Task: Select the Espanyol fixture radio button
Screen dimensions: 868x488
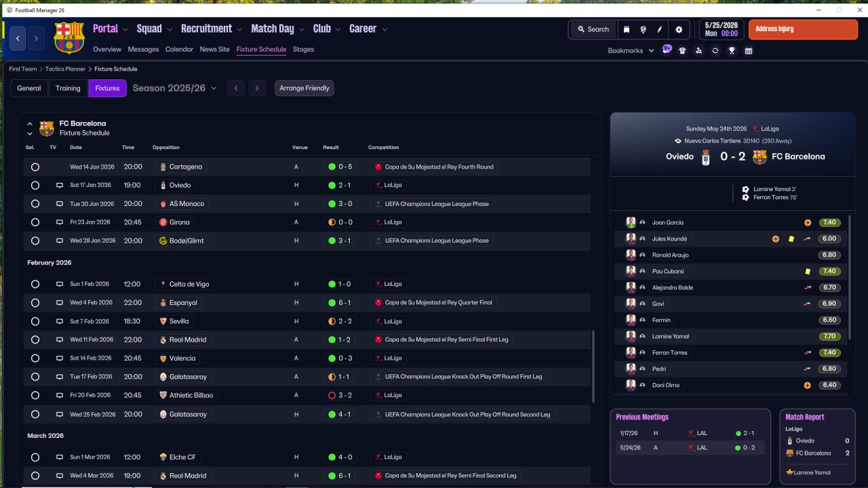Action: coord(35,302)
